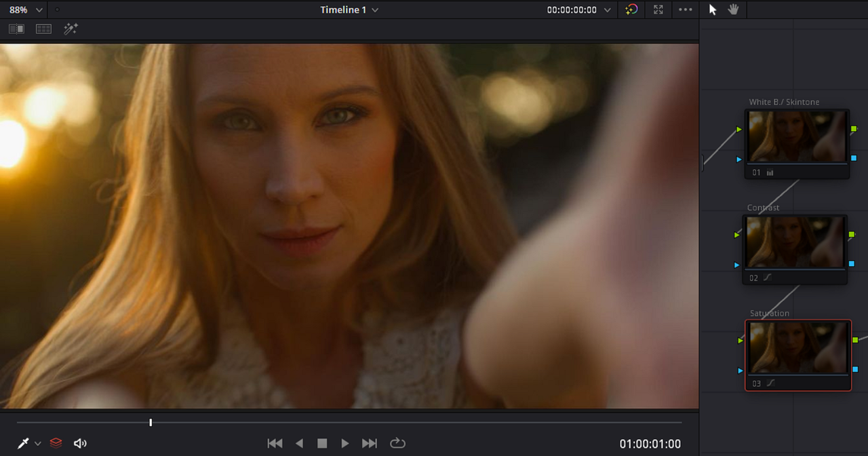Viewport: 868px width, 456px height.
Task: Click the Saturation node label
Action: click(770, 313)
